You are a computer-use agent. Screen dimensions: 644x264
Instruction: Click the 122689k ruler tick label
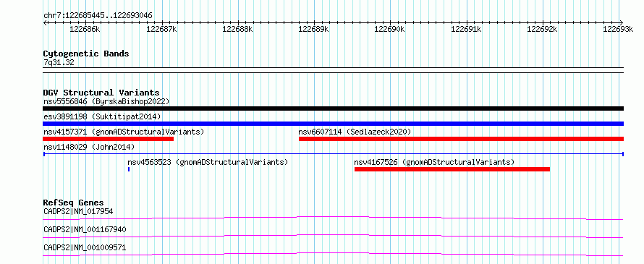[x=313, y=29]
